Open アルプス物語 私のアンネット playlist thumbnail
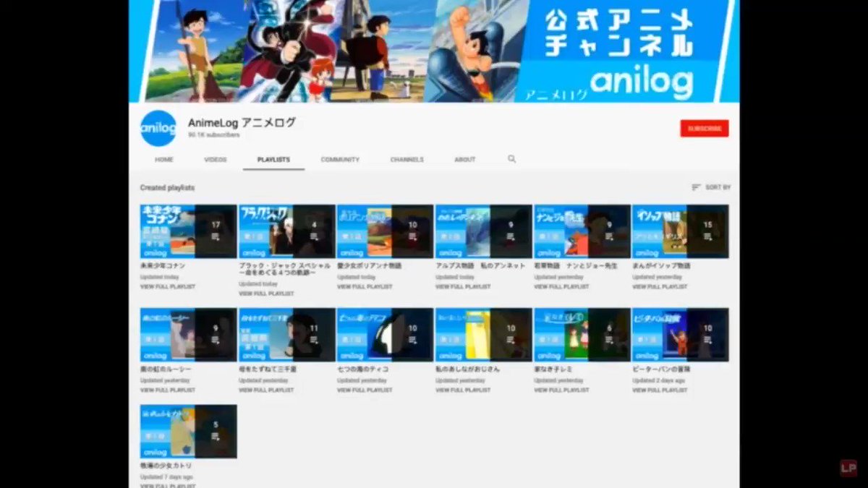868x488 pixels. (x=484, y=231)
